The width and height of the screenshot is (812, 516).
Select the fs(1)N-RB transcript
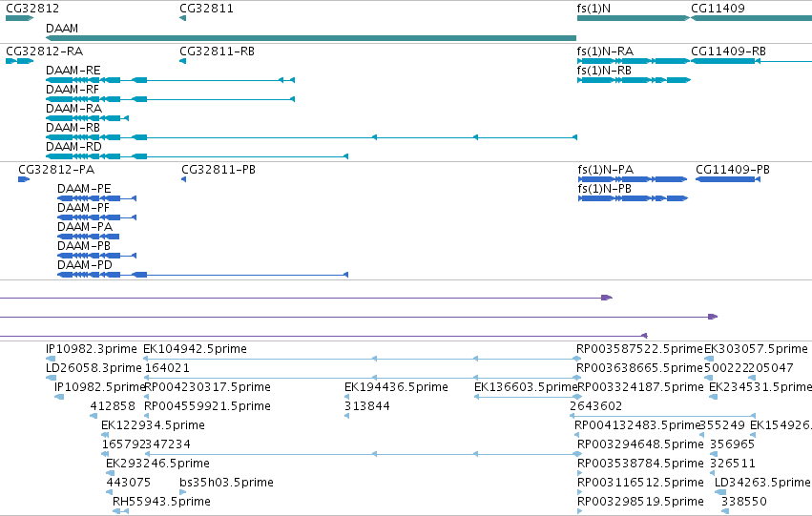(x=634, y=80)
